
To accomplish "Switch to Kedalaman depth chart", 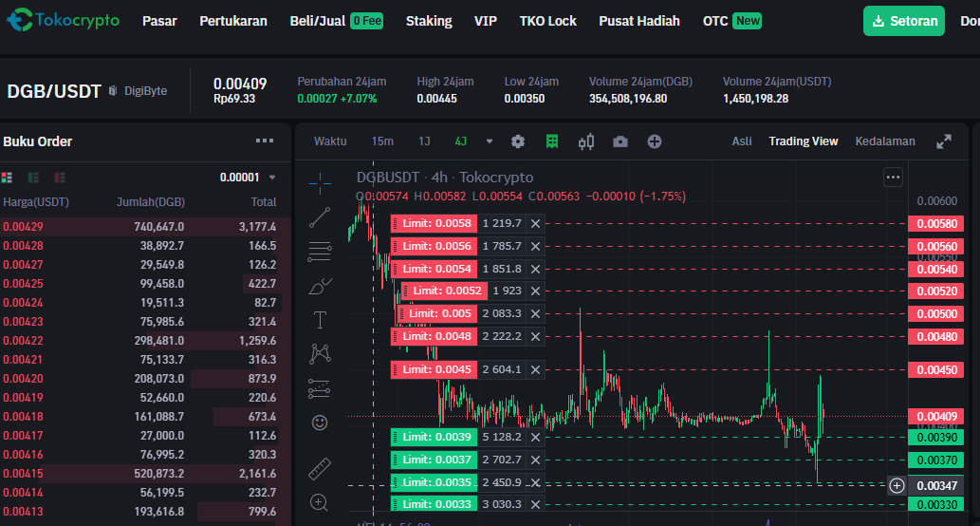I will [x=885, y=141].
